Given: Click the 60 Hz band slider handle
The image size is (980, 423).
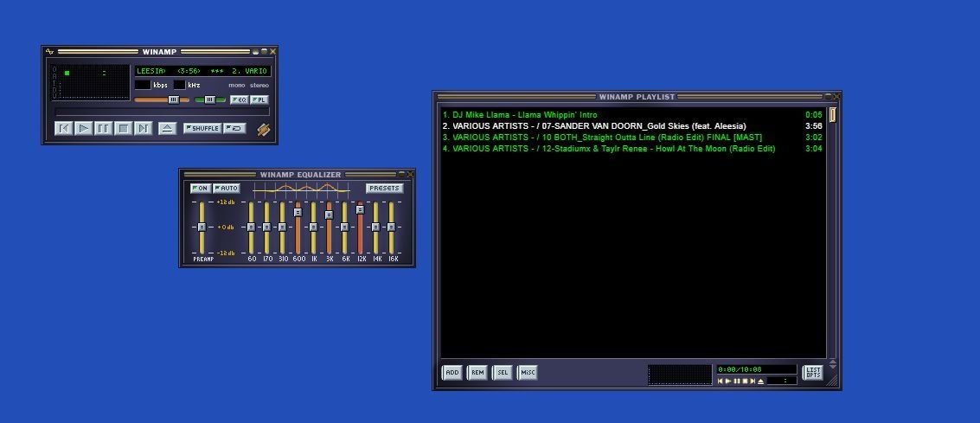Looking at the screenshot, I should (251, 228).
